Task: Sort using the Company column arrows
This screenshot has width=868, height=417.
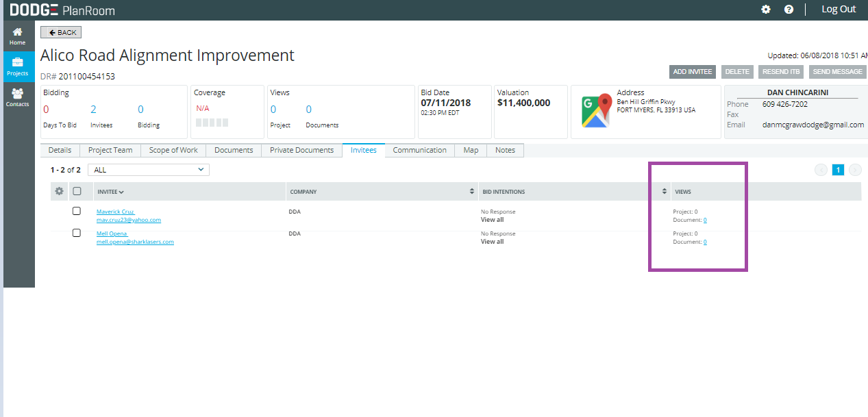Action: pos(471,192)
